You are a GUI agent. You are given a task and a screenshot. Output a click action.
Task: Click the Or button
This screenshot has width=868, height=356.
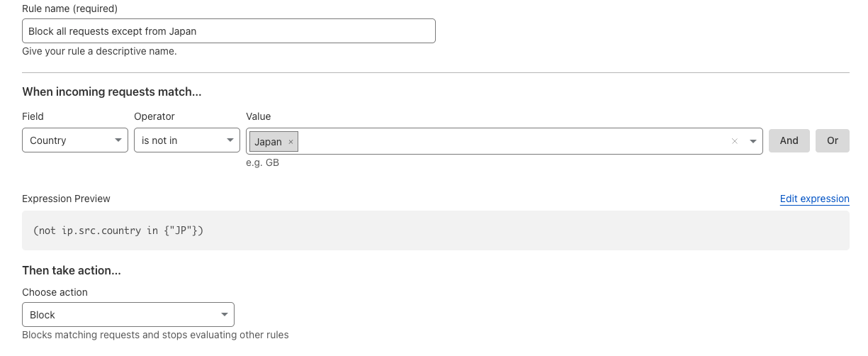[833, 140]
